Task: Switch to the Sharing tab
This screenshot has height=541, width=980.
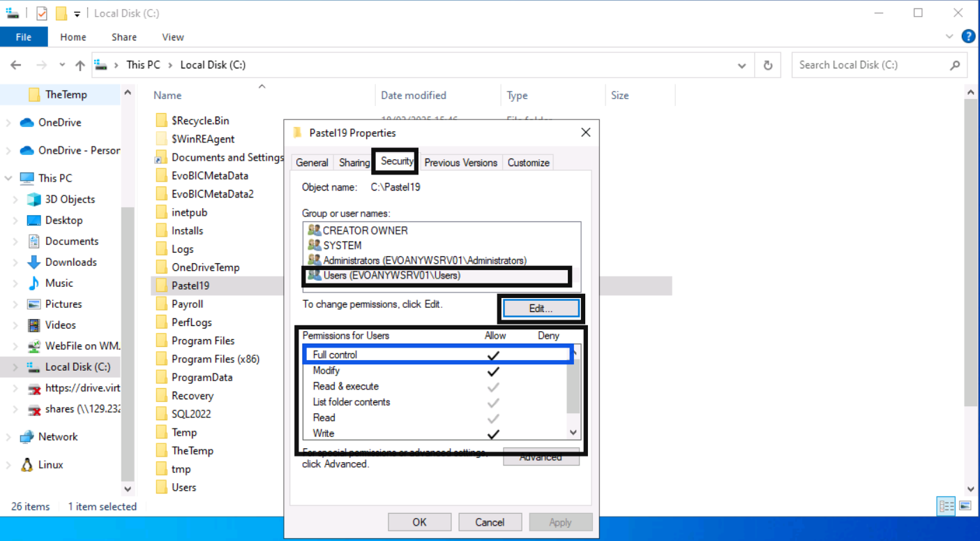Action: click(x=354, y=163)
